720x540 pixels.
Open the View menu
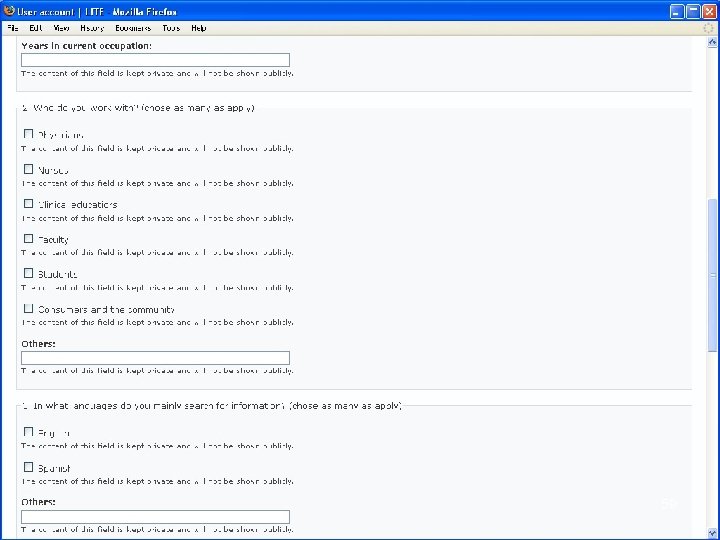(x=61, y=28)
